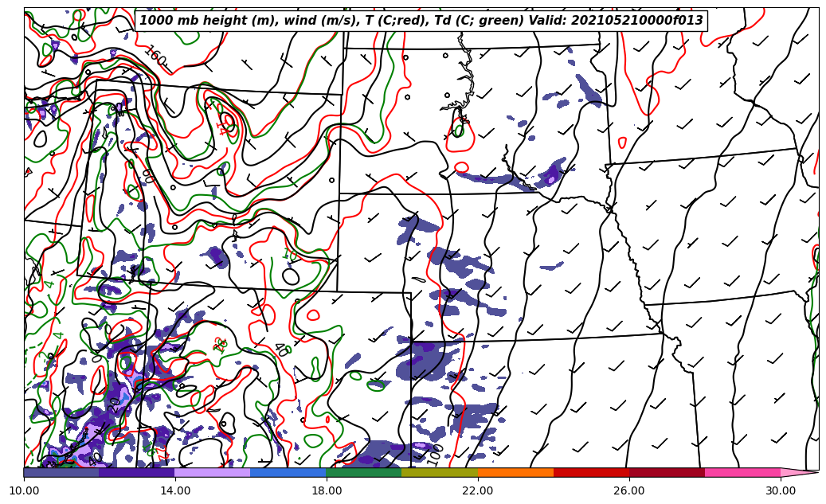
Task: Select the dark purple colorbar segment
Action: [137, 472]
